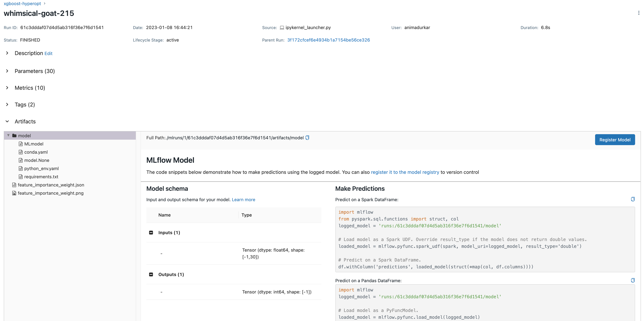
Task: Open the Parent Run ID link
Action: coord(328,40)
